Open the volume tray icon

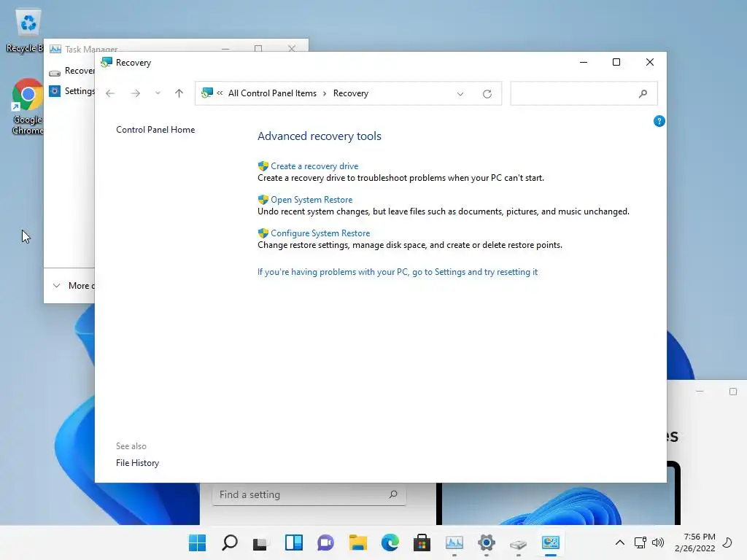(x=658, y=542)
